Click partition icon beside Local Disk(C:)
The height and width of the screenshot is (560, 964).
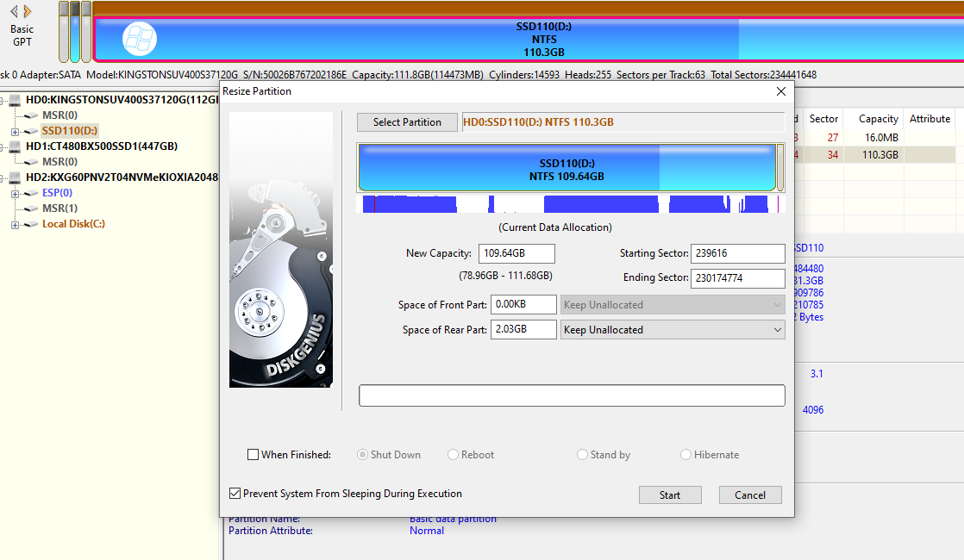click(31, 224)
